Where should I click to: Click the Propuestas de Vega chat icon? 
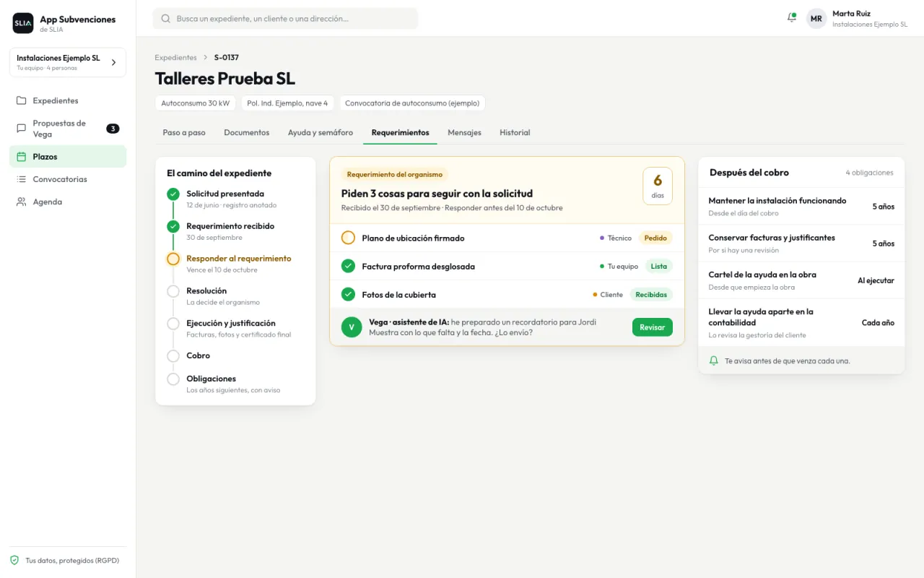22,129
